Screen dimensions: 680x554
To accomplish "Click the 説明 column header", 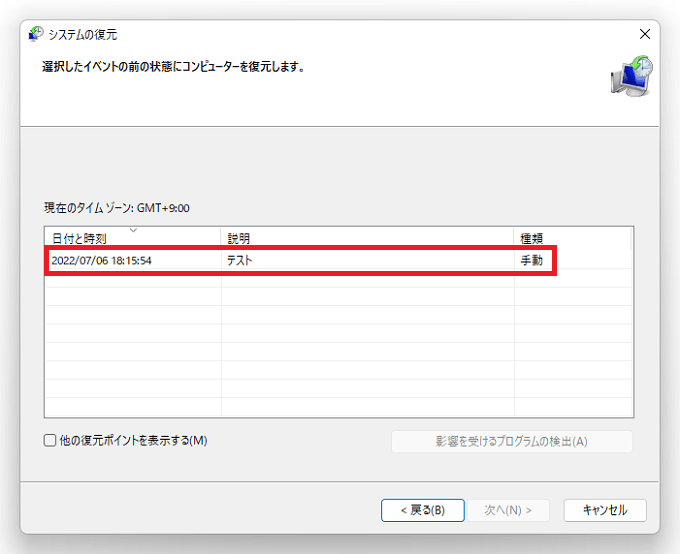I will pos(367,237).
